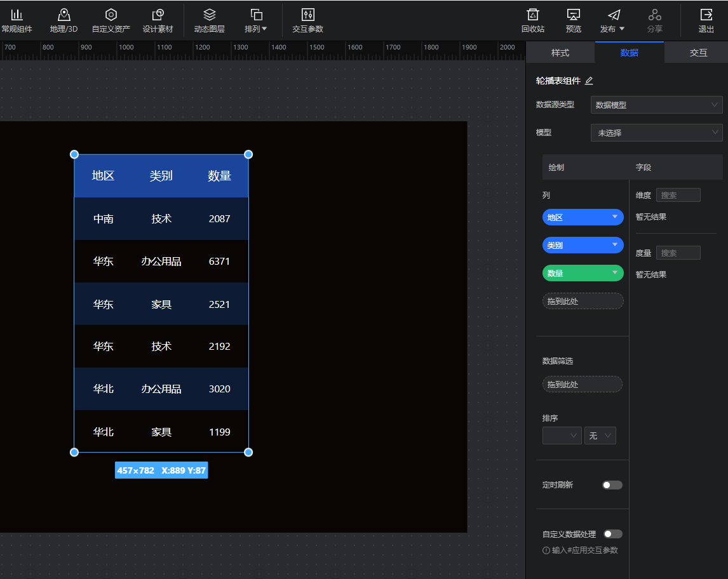Switch to the 交互 tab
The height and width of the screenshot is (579, 728).
tap(698, 53)
